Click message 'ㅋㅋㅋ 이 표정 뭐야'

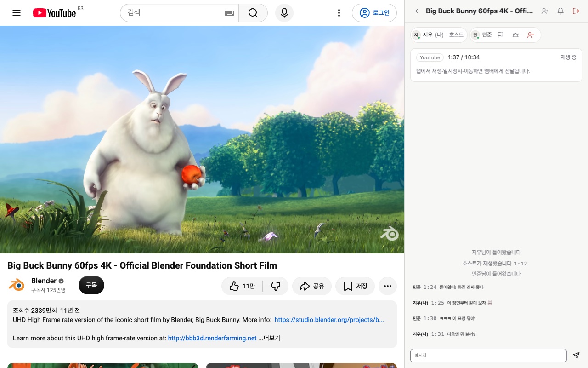tap(457, 319)
